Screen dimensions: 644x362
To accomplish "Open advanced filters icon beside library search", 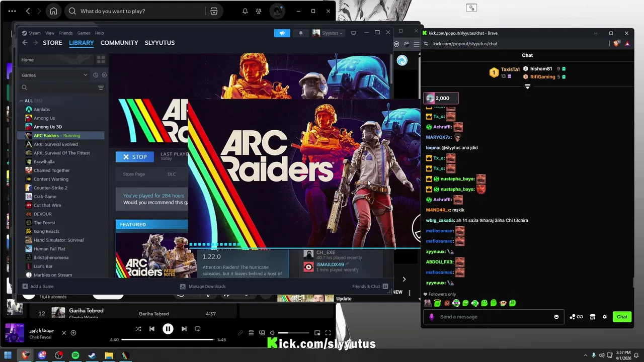I will click(101, 87).
